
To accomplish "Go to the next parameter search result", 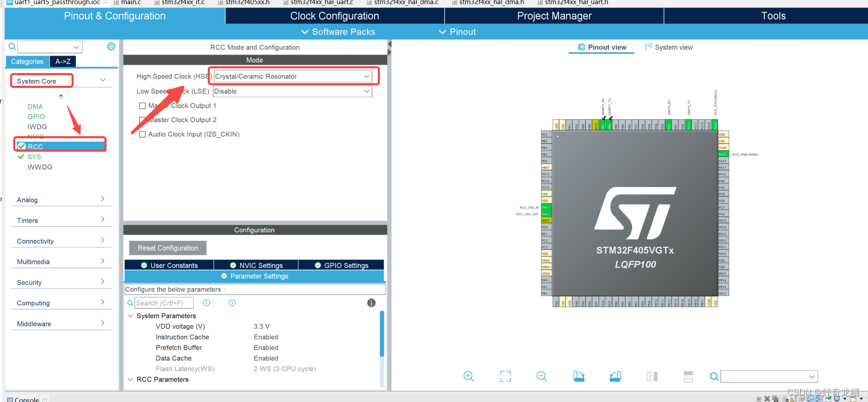I will tap(232, 303).
